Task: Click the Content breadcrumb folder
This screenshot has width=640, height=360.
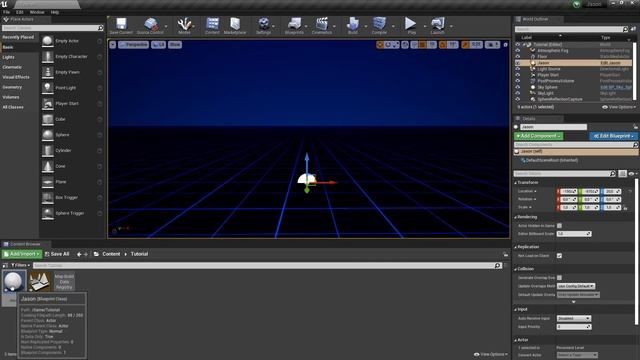Action: [111, 254]
